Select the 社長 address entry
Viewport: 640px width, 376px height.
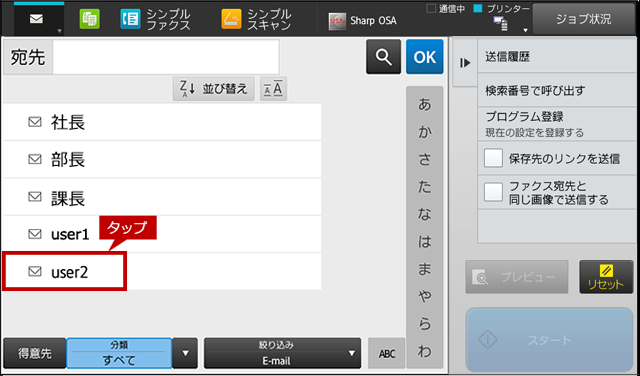coord(162,122)
